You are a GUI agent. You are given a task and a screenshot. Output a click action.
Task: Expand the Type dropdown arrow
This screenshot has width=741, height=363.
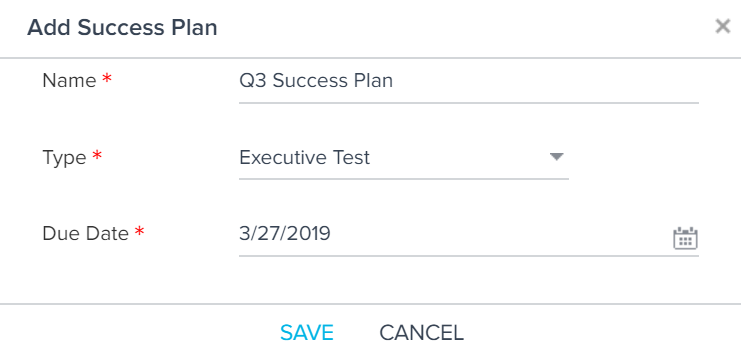point(557,156)
